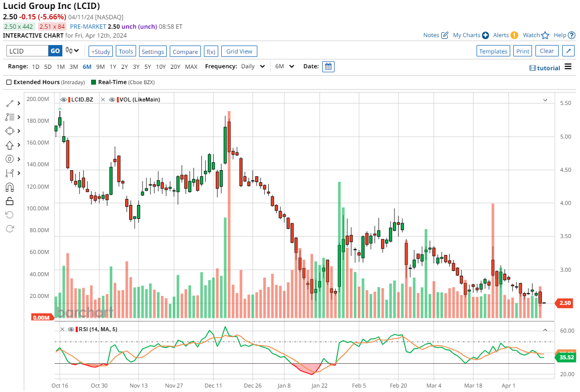This screenshot has width=580, height=392.
Task: Click the Watch star icon
Action: click(x=545, y=35)
